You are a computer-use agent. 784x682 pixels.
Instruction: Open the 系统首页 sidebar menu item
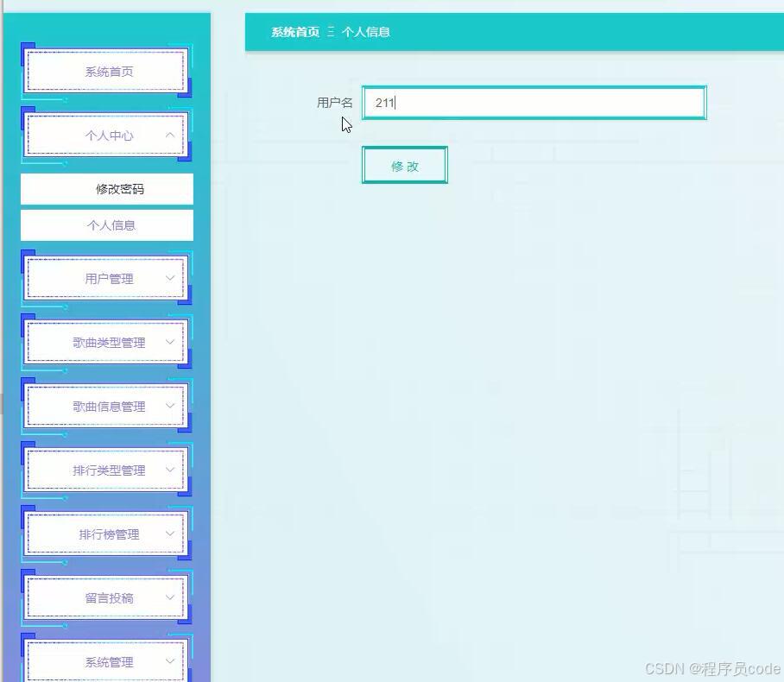[x=106, y=71]
